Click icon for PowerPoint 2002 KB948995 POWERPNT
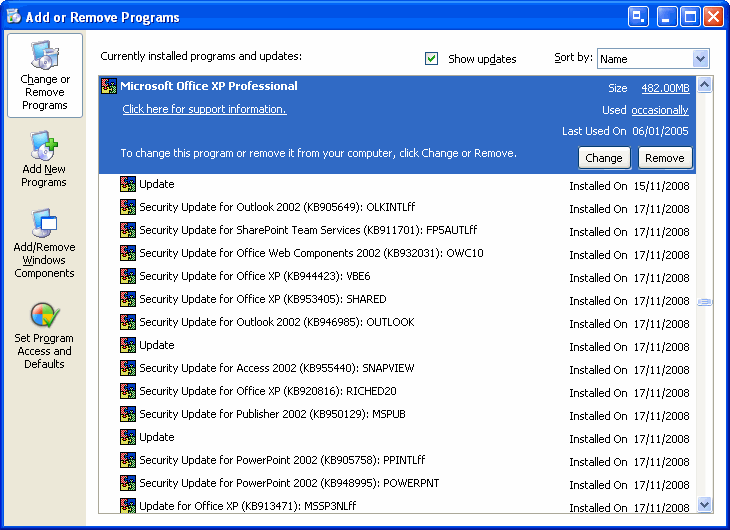730x530 pixels. point(128,483)
